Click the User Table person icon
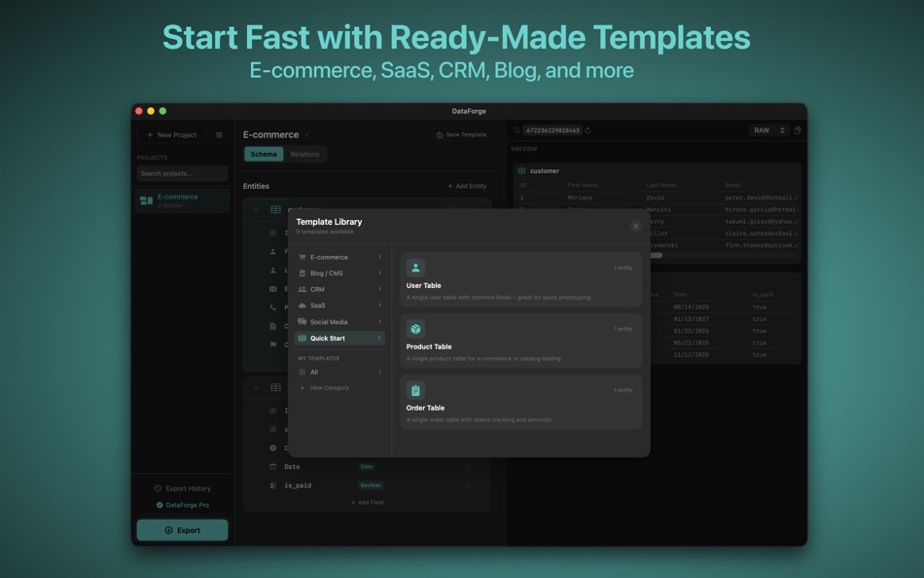924x578 pixels. (x=415, y=268)
